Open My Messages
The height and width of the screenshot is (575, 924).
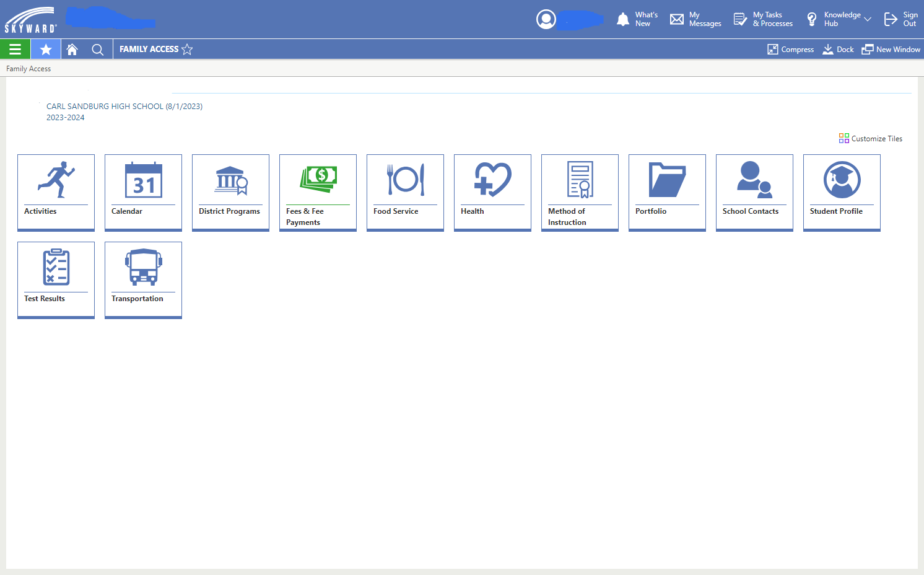(x=696, y=19)
